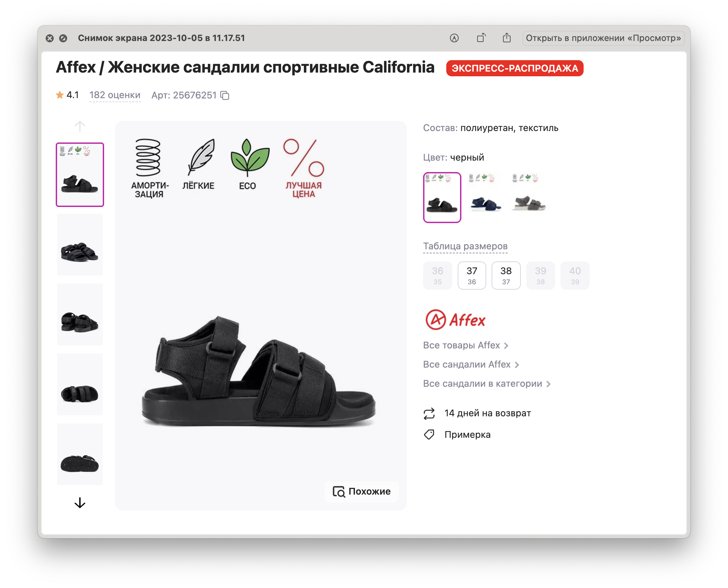Expand Все сандалии Affex chevron

517,365
